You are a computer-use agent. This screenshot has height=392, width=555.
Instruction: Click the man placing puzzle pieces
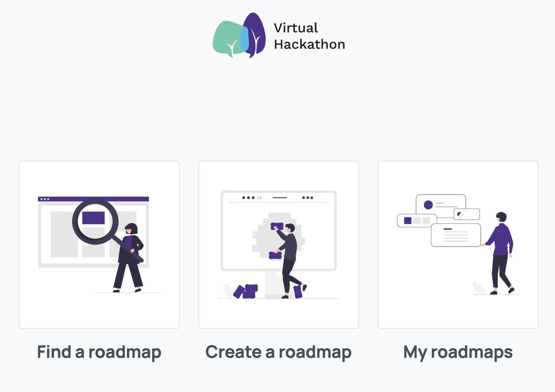pyautogui.click(x=289, y=260)
